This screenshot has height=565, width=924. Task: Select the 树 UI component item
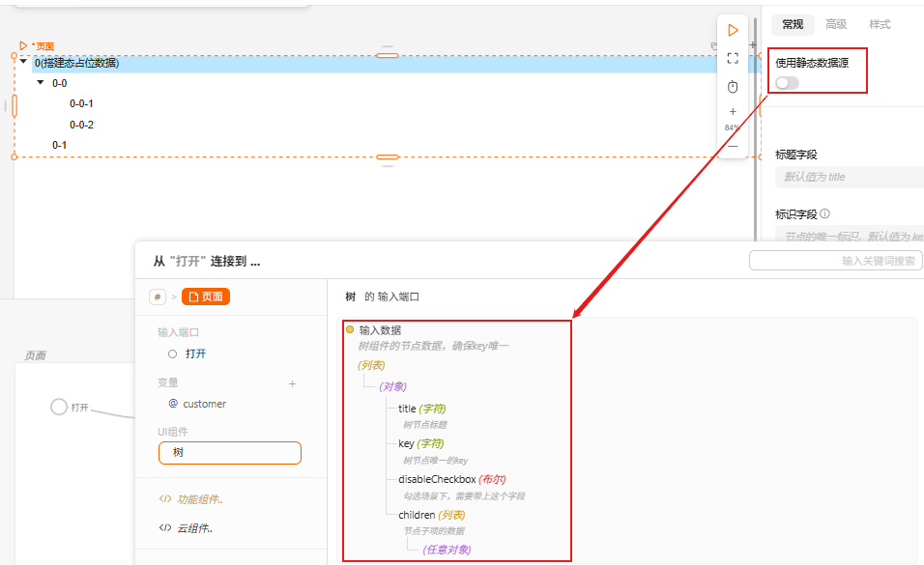(230, 452)
